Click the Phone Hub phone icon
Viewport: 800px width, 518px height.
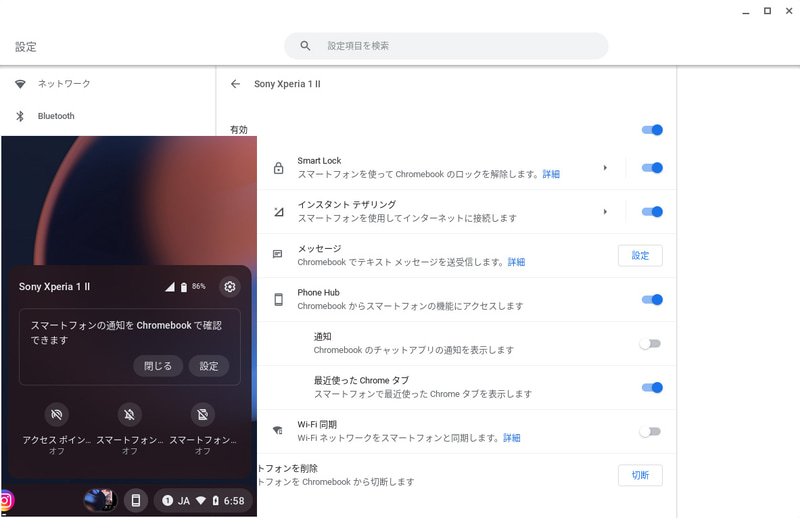coord(279,300)
